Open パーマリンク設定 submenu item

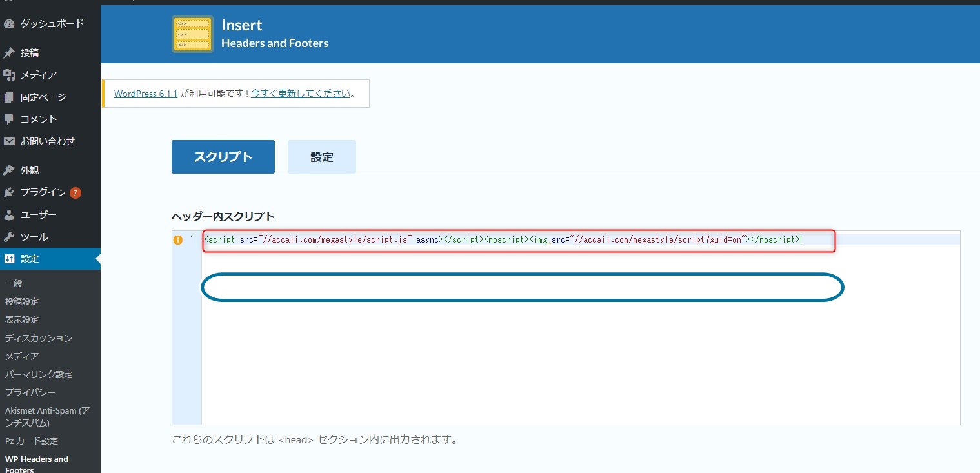point(39,374)
